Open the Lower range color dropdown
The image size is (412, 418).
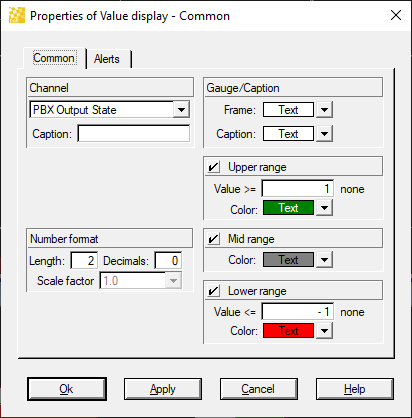click(324, 331)
